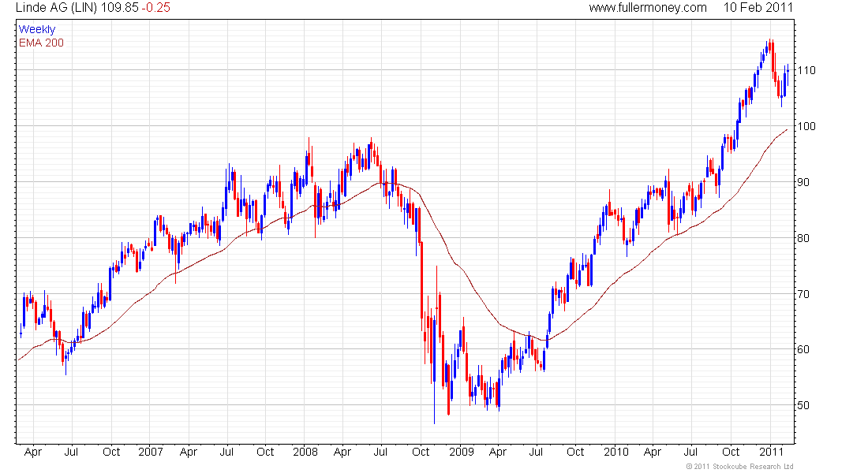Click the 2007 year label on time axis
Image resolution: width=868 pixels, height=473 pixels.
point(151,452)
